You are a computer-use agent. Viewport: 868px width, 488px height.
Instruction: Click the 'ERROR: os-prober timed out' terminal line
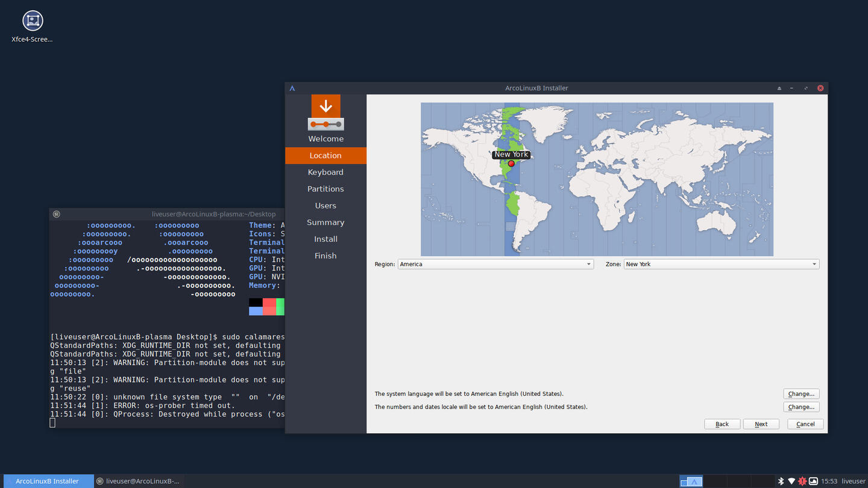tap(142, 405)
